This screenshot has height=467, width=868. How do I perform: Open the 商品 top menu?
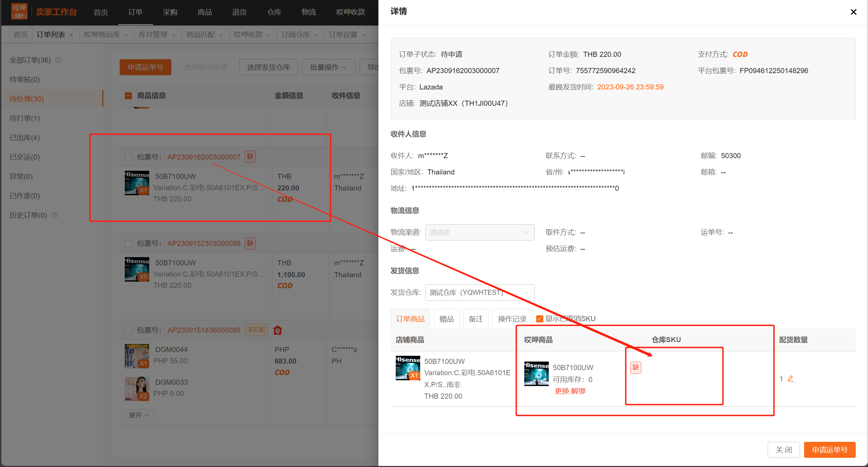pos(205,12)
